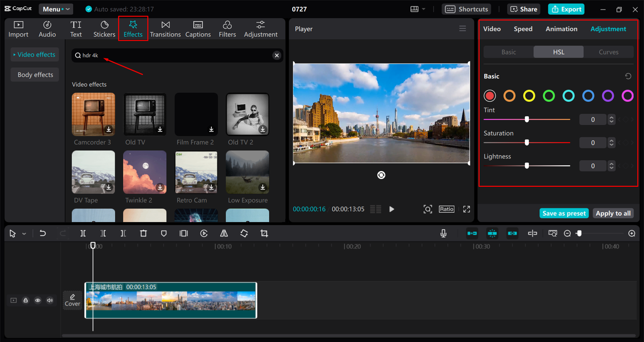This screenshot has height=342, width=644.
Task: Click the Tint value stepper arrows
Action: [x=611, y=119]
